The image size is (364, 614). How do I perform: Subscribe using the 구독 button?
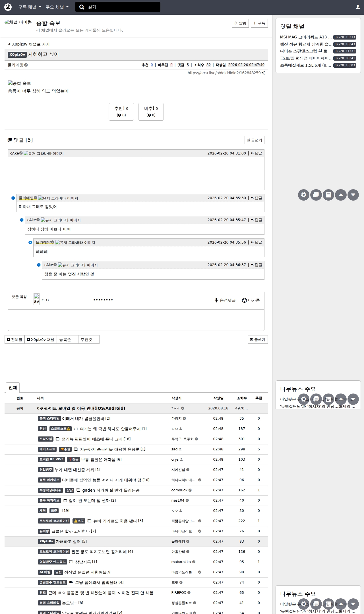tap(259, 23)
